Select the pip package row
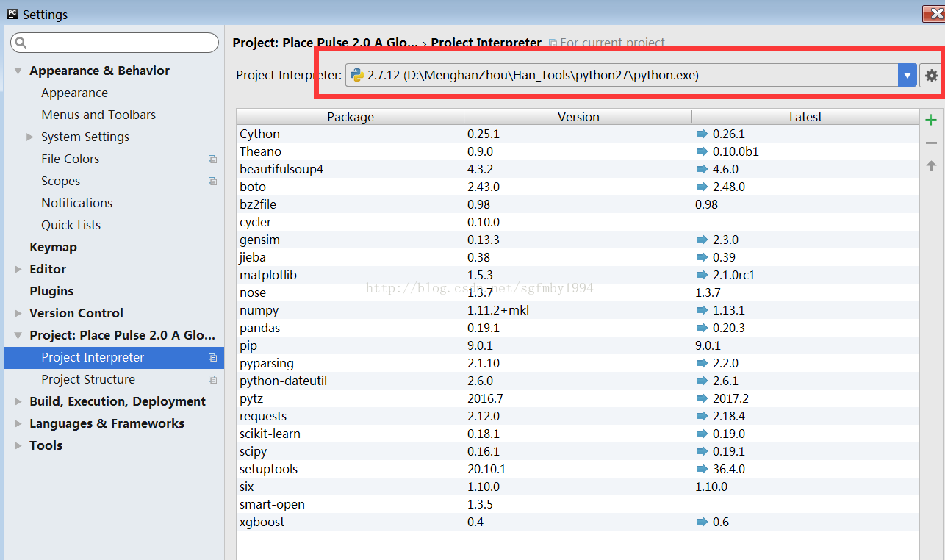 click(578, 345)
